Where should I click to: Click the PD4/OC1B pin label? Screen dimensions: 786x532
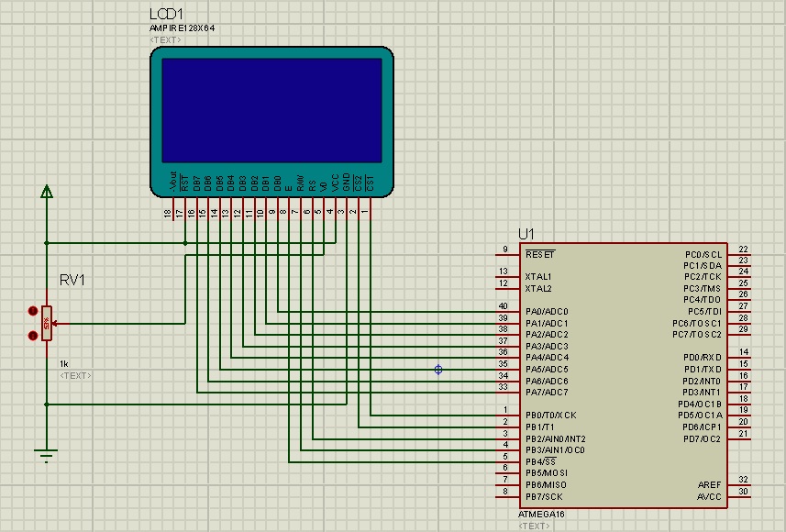pos(701,405)
